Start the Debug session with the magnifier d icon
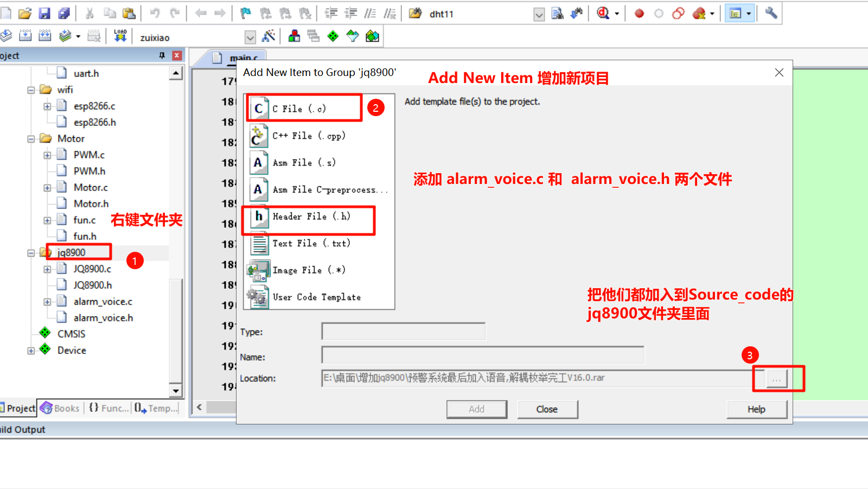The width and height of the screenshot is (868, 489). pos(603,14)
